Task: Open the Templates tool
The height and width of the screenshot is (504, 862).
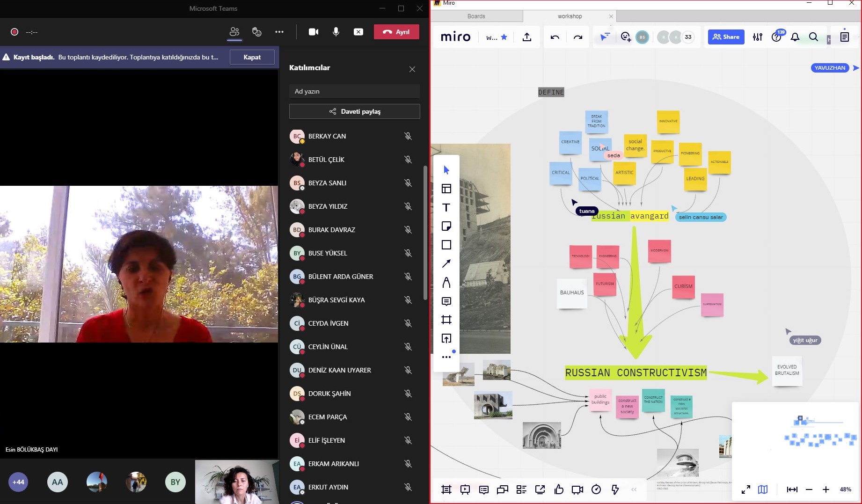Action: click(x=446, y=189)
